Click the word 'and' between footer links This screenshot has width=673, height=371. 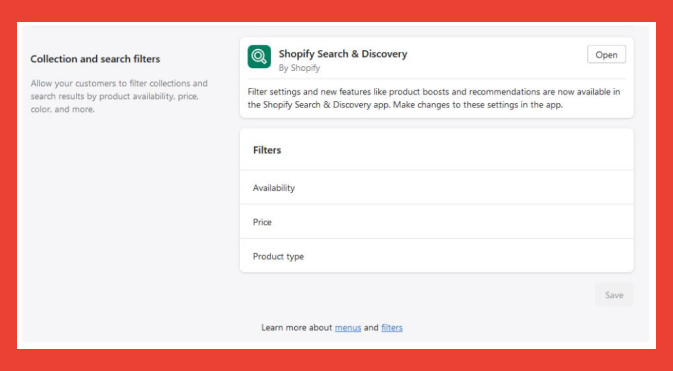point(371,328)
